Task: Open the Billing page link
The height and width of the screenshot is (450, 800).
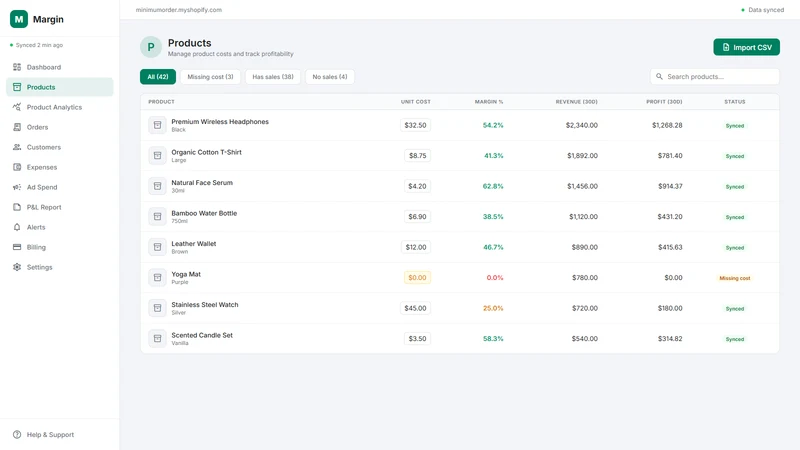Action: [x=60, y=247]
